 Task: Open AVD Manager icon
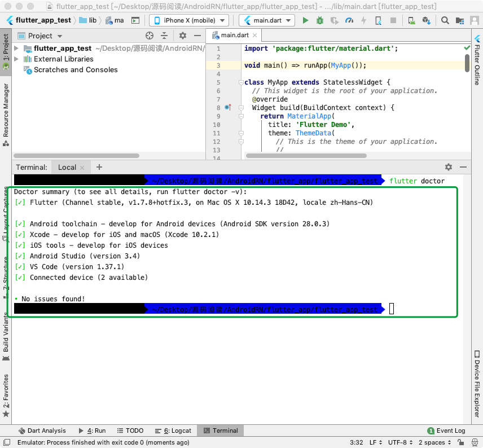point(411,20)
